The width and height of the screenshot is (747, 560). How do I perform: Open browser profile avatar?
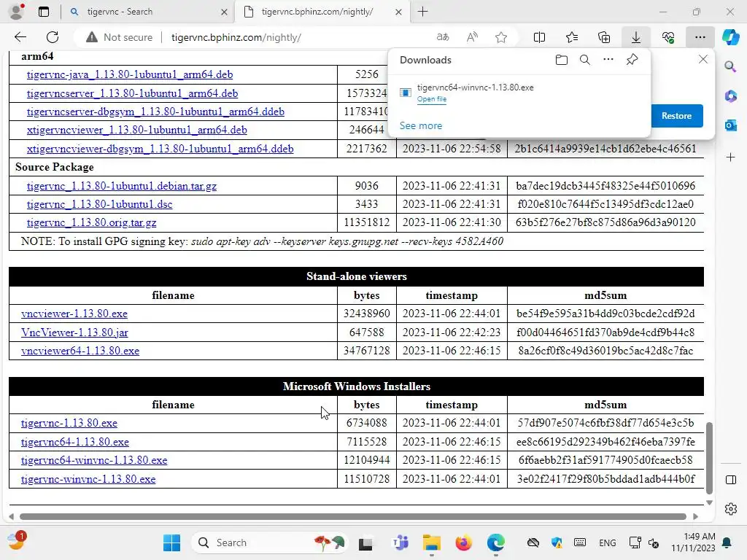coord(18,12)
